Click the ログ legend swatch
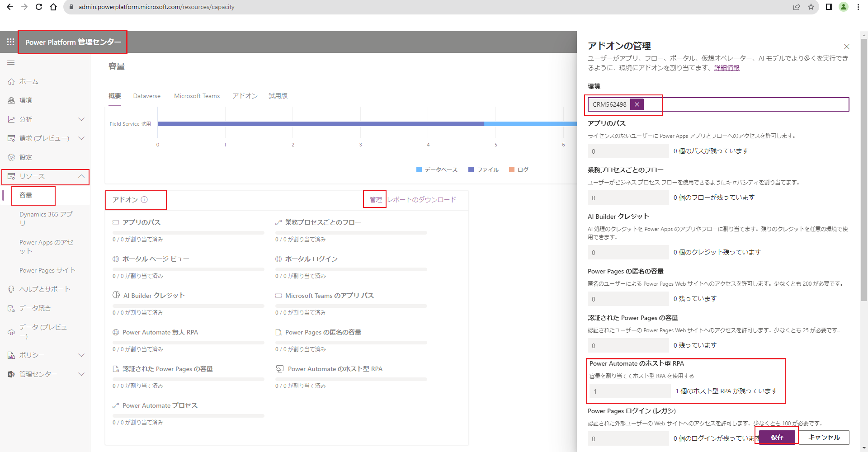868x452 pixels. tap(512, 169)
